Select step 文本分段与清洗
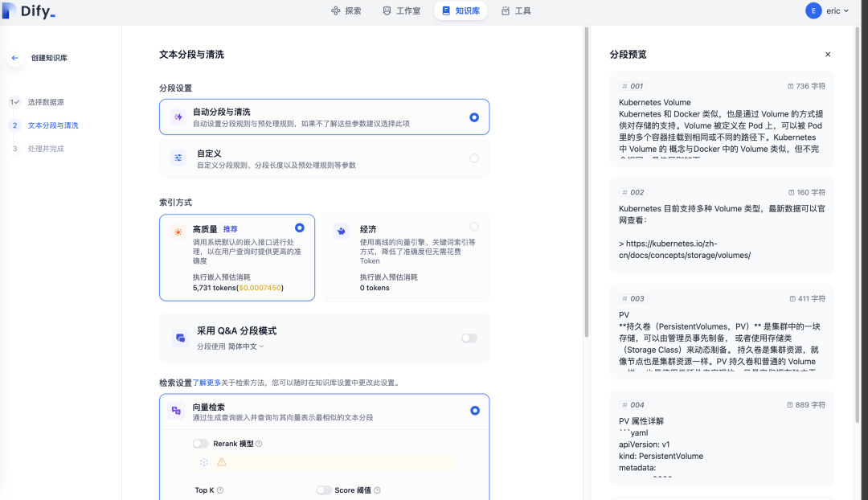868x500 pixels. coord(53,125)
